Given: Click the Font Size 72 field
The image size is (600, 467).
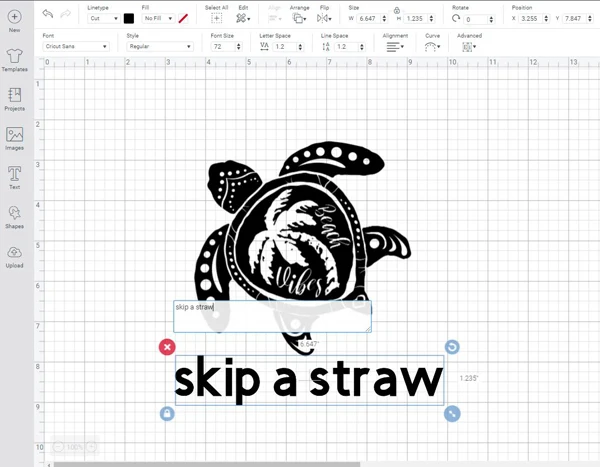Looking at the screenshot, I should (223, 47).
